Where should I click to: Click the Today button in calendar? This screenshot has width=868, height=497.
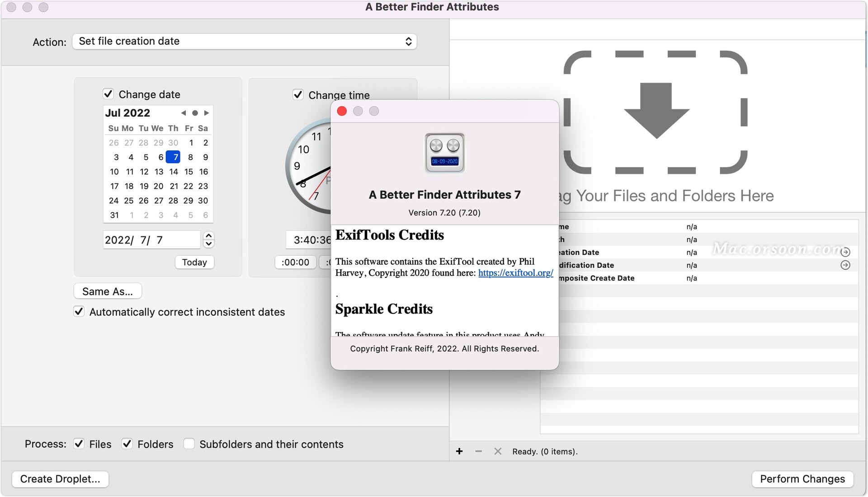pyautogui.click(x=194, y=262)
